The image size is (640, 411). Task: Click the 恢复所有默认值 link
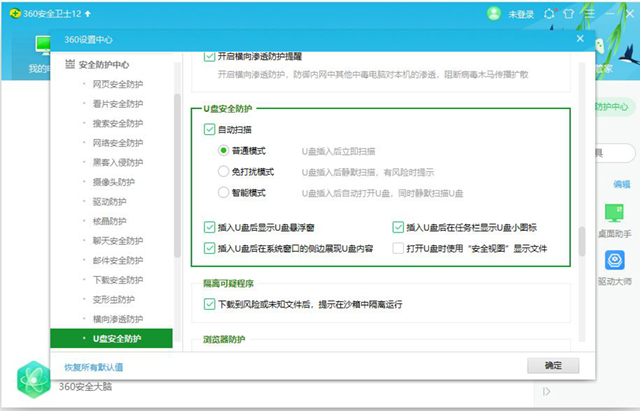[94, 367]
